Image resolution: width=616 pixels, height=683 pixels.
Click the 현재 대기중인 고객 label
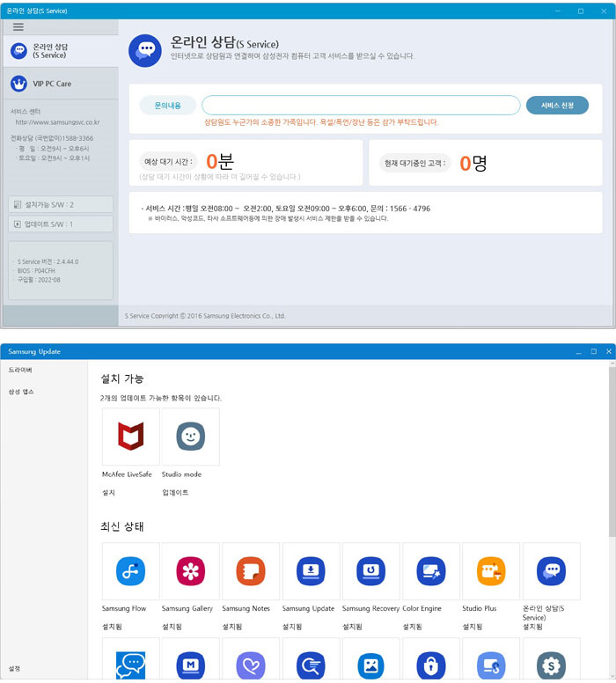coord(414,164)
